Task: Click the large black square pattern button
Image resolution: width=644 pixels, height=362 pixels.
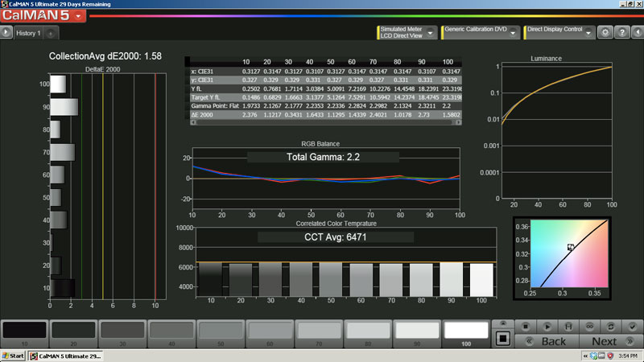Action: coord(502,339)
